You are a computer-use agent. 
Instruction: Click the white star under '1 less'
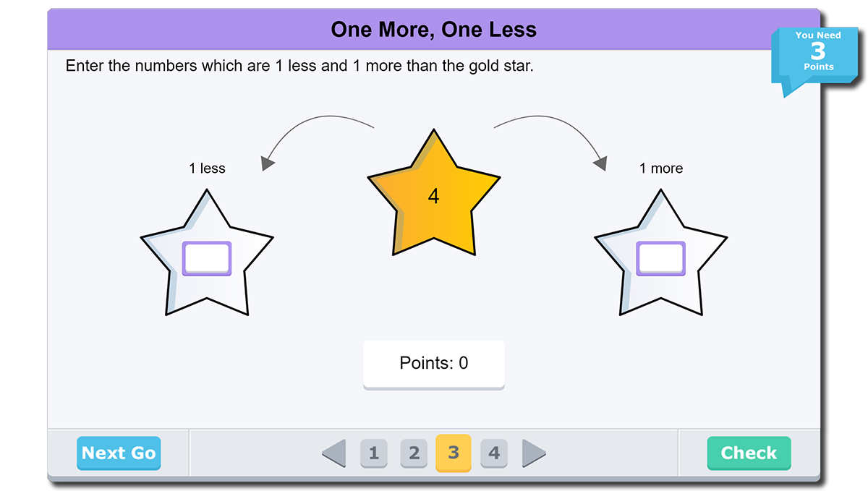pyautogui.click(x=207, y=289)
